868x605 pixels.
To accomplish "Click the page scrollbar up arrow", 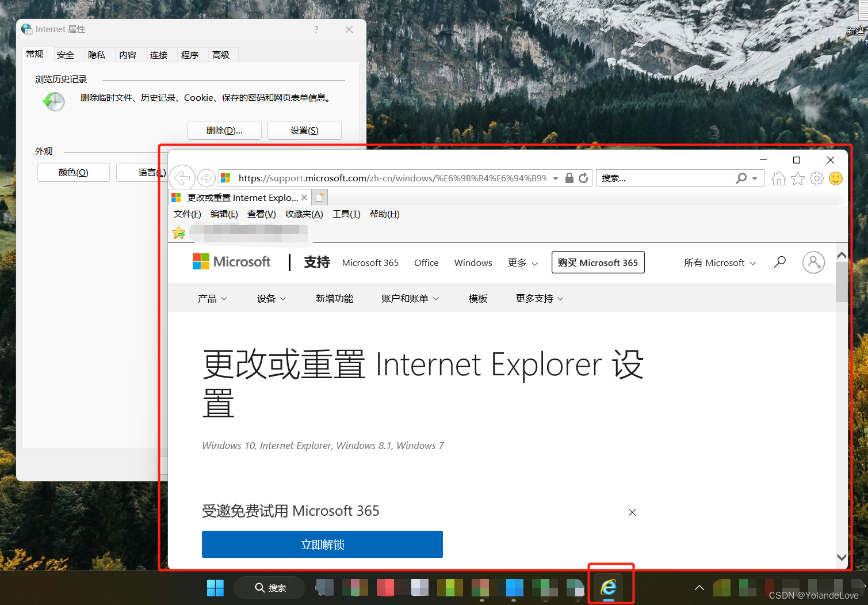I will (x=842, y=255).
